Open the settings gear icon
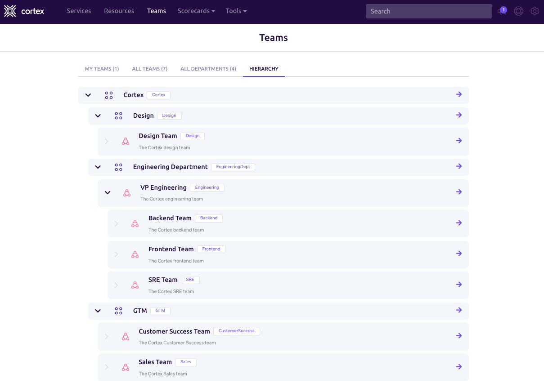544x392 pixels. click(x=535, y=11)
